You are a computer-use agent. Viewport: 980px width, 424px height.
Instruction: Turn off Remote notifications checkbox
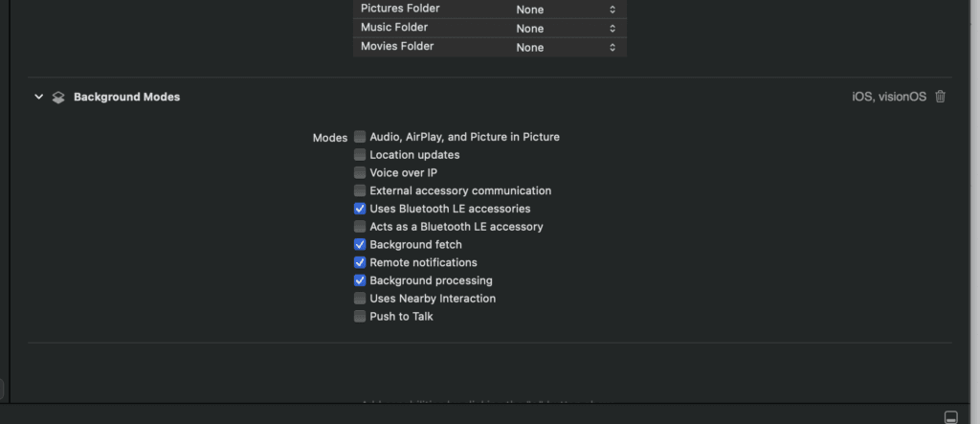[360, 262]
